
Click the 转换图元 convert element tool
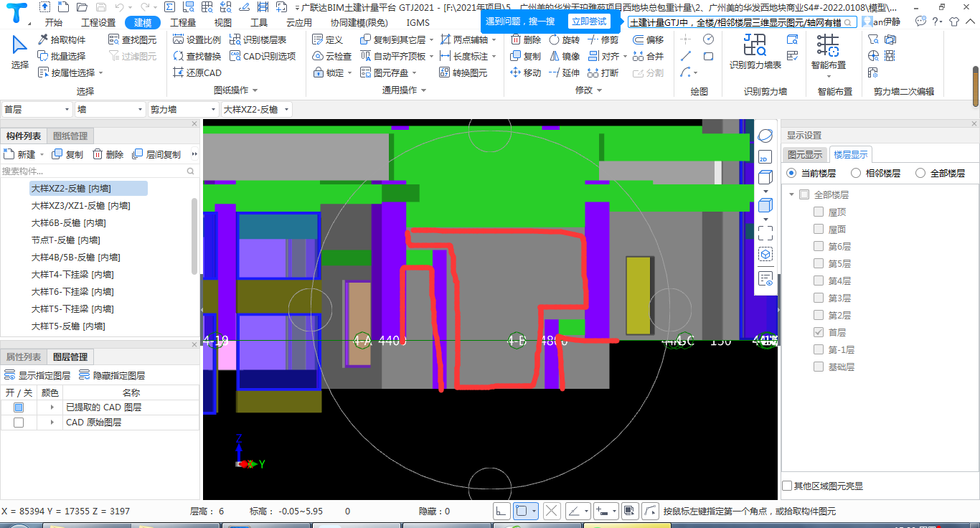click(463, 72)
